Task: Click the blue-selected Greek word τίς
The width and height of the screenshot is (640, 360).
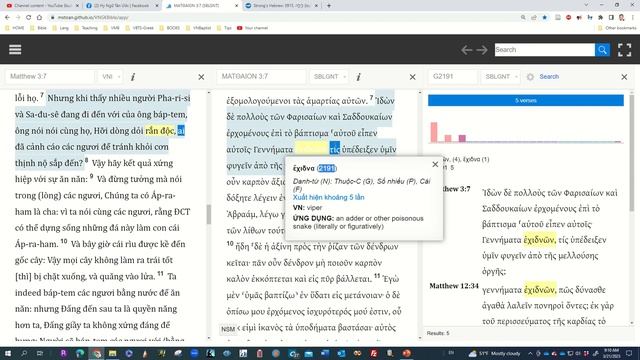Action: [x=335, y=149]
